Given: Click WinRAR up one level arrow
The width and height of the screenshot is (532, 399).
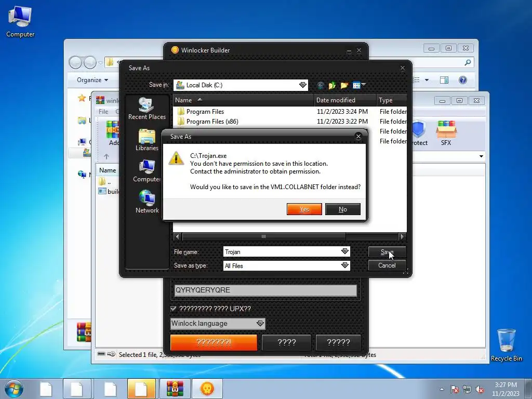Looking at the screenshot, I should 106,156.
